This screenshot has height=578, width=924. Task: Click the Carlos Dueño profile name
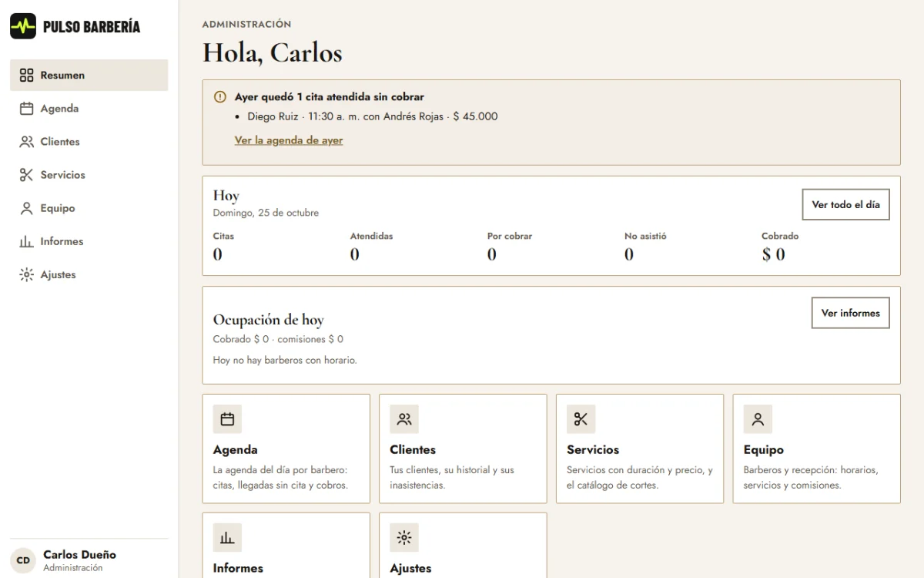coord(79,555)
